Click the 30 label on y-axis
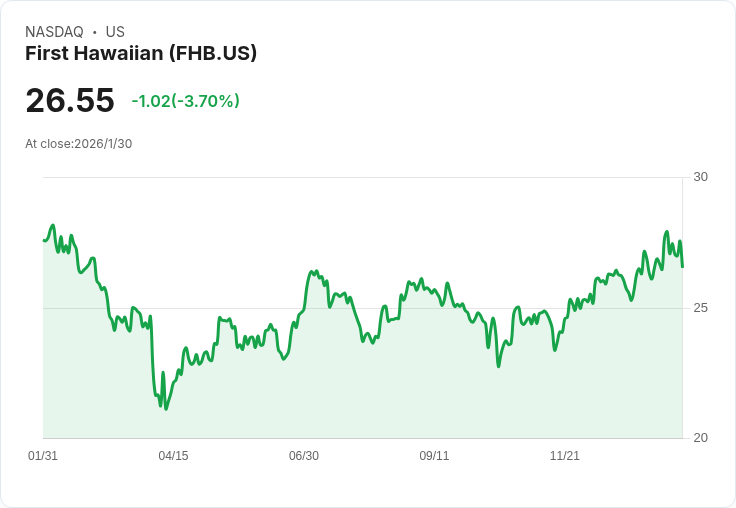The width and height of the screenshot is (736, 508). pos(700,177)
